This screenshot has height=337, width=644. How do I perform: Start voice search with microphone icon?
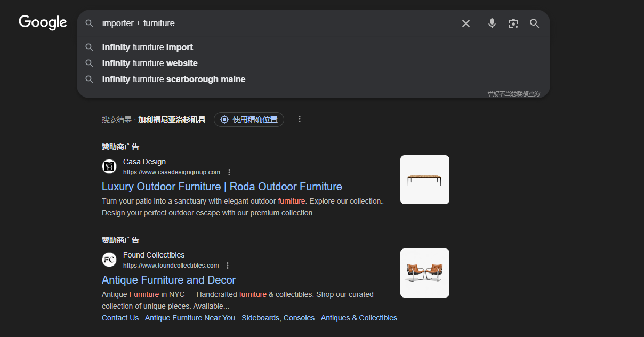point(492,23)
